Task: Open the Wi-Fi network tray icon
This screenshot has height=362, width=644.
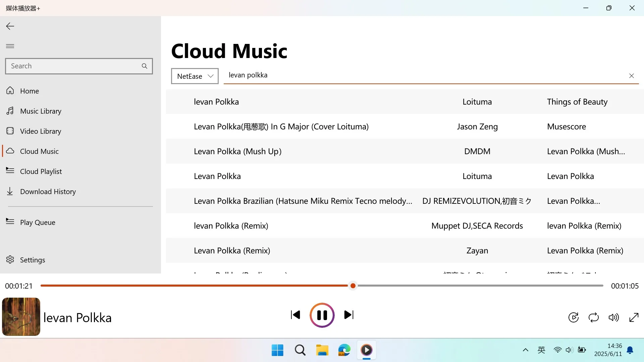Action: [557, 350]
